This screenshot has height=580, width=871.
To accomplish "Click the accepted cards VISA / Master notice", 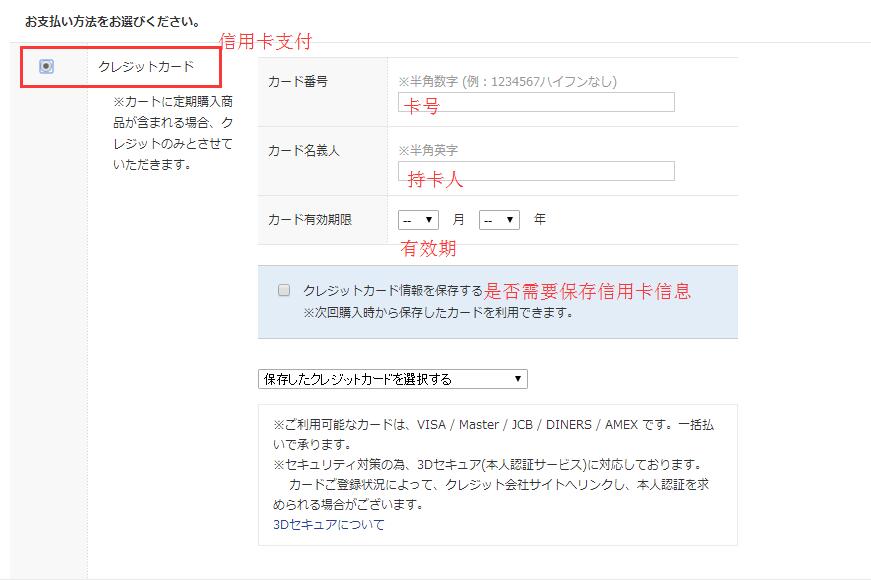I will [493, 434].
